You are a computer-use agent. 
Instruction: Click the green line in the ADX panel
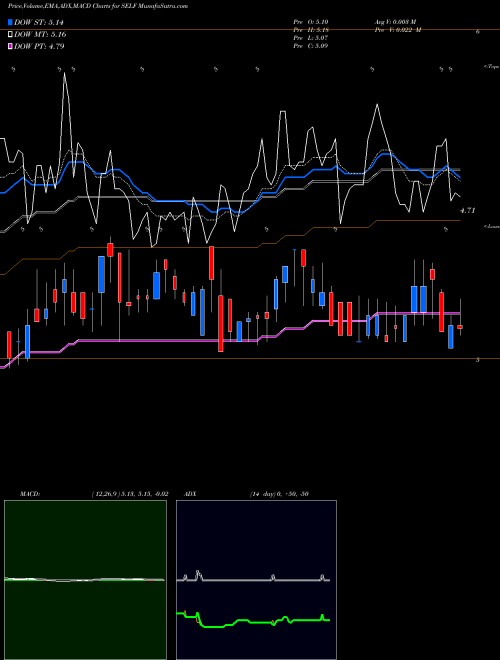pos(253,622)
